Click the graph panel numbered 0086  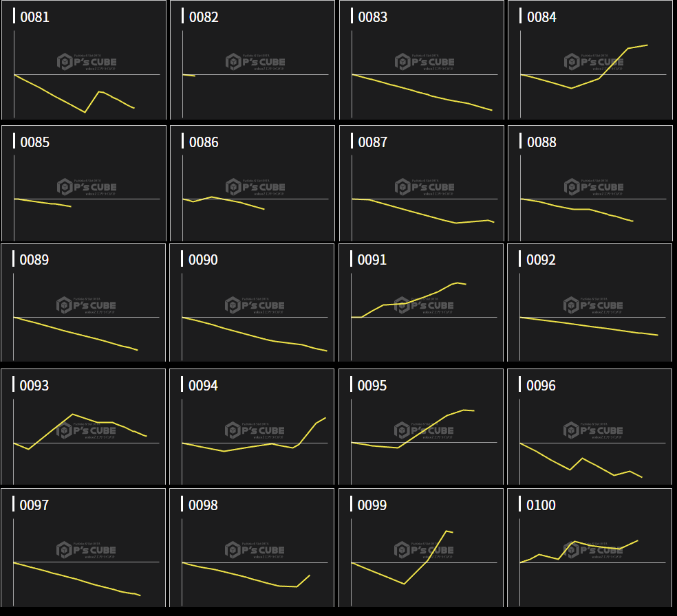click(252, 184)
